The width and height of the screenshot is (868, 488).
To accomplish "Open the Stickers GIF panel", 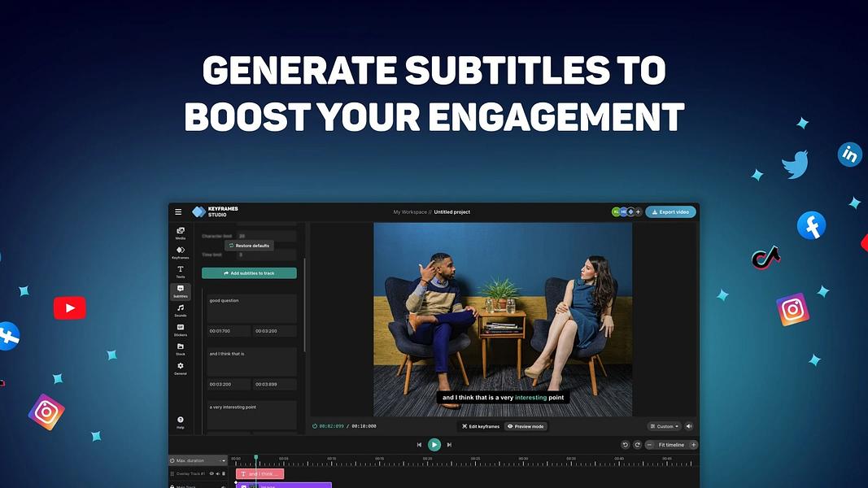I will [181, 329].
